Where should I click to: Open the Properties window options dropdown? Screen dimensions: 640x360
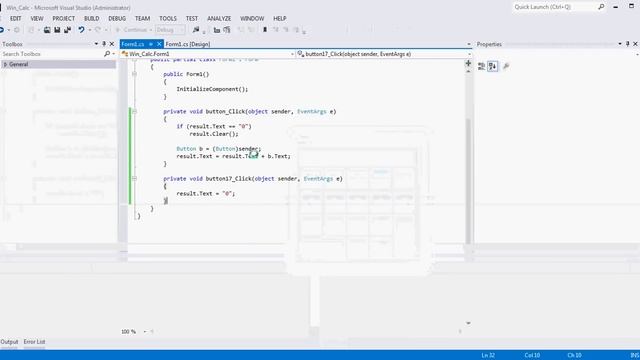[x=620, y=44]
